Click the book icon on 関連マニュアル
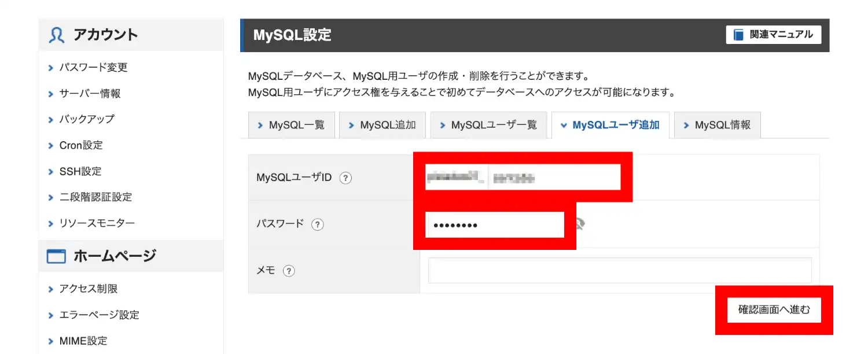868x354 pixels. pyautogui.click(x=738, y=35)
